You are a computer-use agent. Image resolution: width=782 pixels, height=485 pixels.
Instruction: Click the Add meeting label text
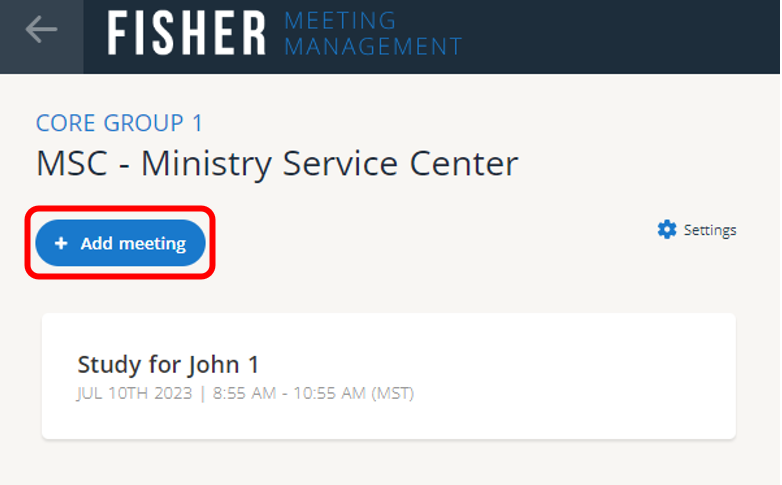click(133, 244)
